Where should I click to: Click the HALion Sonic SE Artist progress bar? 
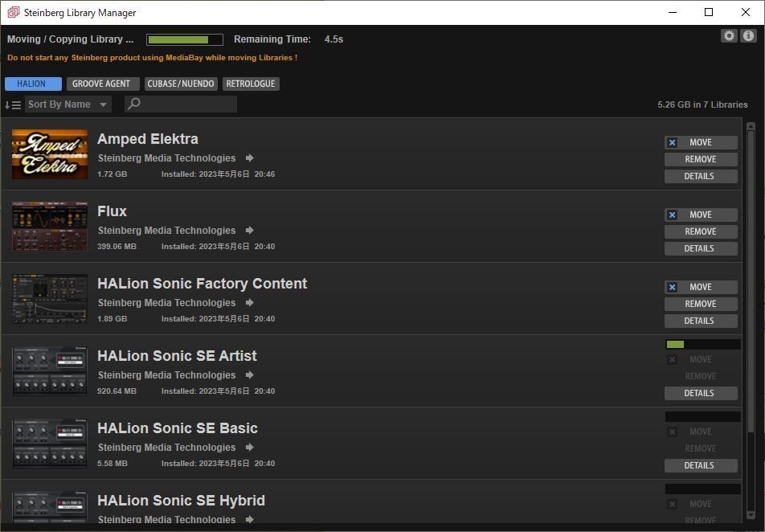702,345
